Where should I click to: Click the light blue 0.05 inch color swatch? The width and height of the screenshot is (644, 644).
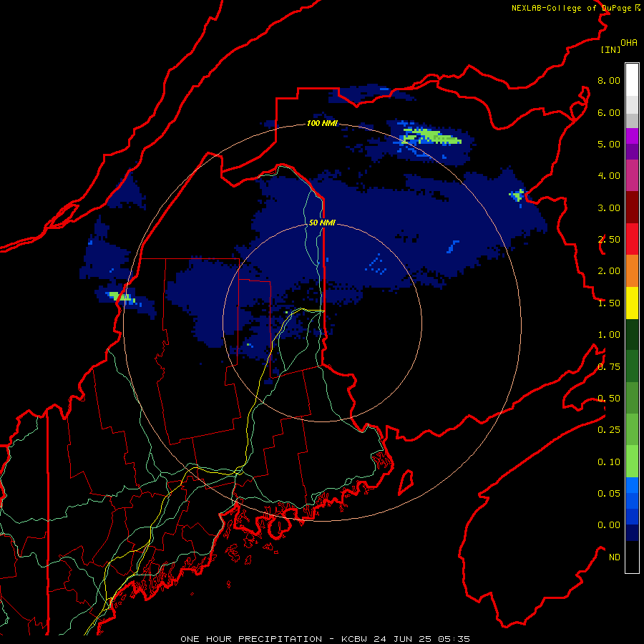coord(632,485)
